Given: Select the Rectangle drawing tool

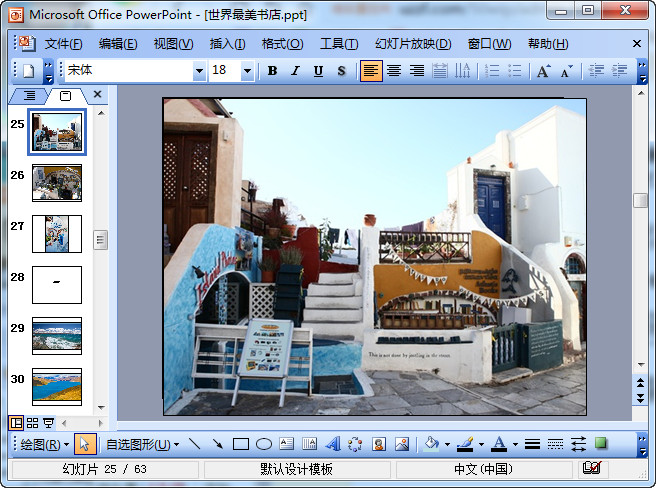Looking at the screenshot, I should (x=240, y=444).
